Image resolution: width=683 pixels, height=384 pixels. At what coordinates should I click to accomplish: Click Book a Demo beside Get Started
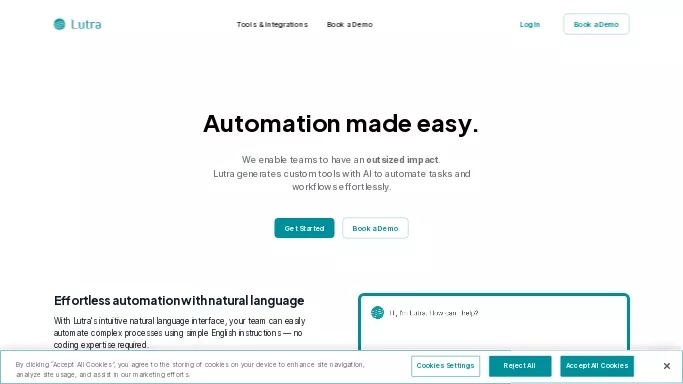coord(375,228)
